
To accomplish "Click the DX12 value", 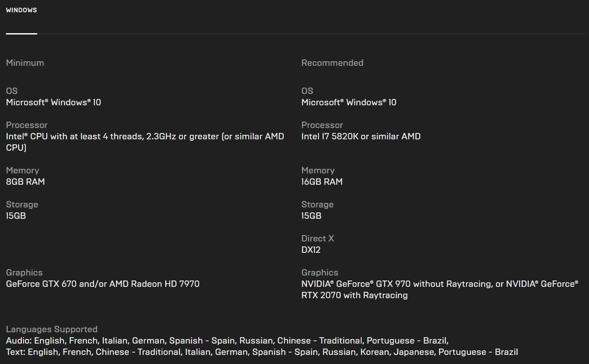I will [x=311, y=250].
